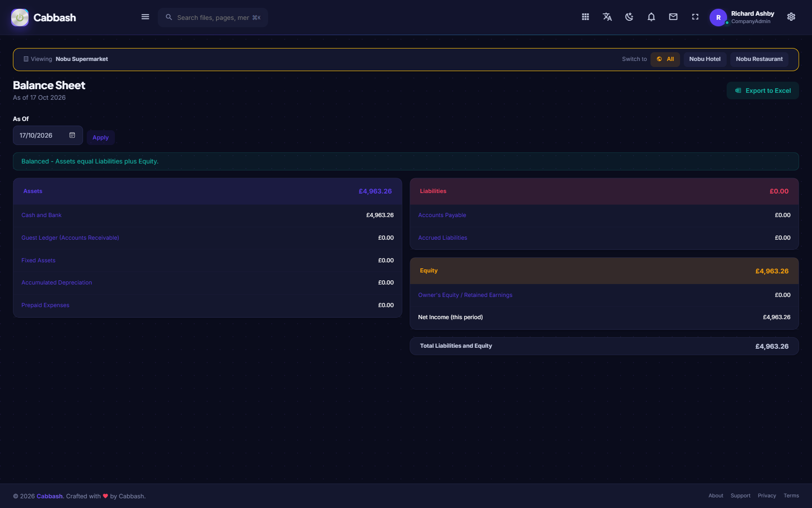Open Guest Ledger (Accounts Receivable)
This screenshot has height=508, width=812.
[70, 238]
